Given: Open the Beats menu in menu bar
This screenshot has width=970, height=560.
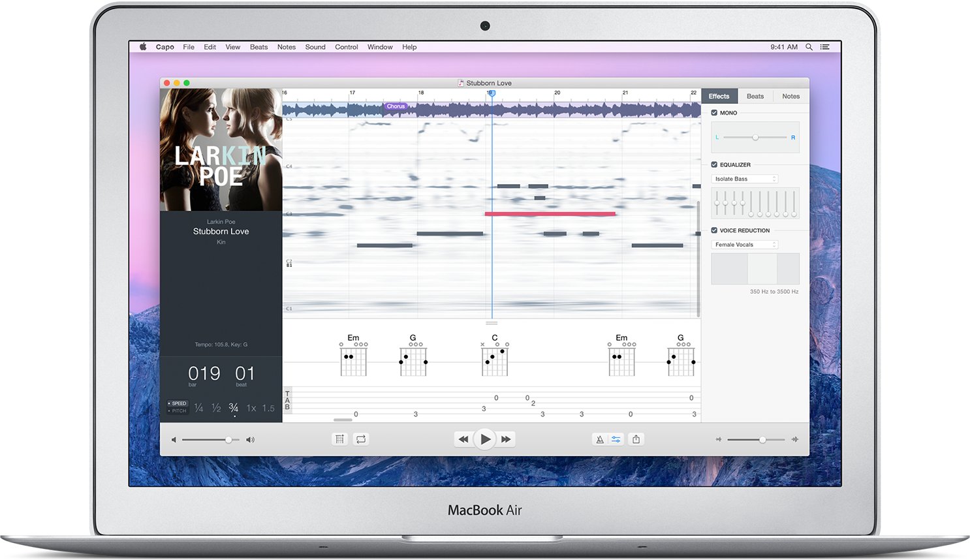Looking at the screenshot, I should (259, 47).
